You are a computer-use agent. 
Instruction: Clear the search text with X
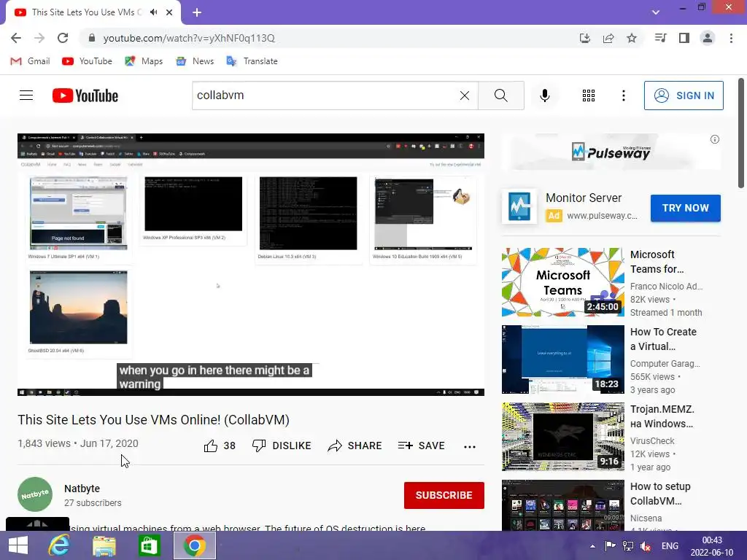(465, 96)
